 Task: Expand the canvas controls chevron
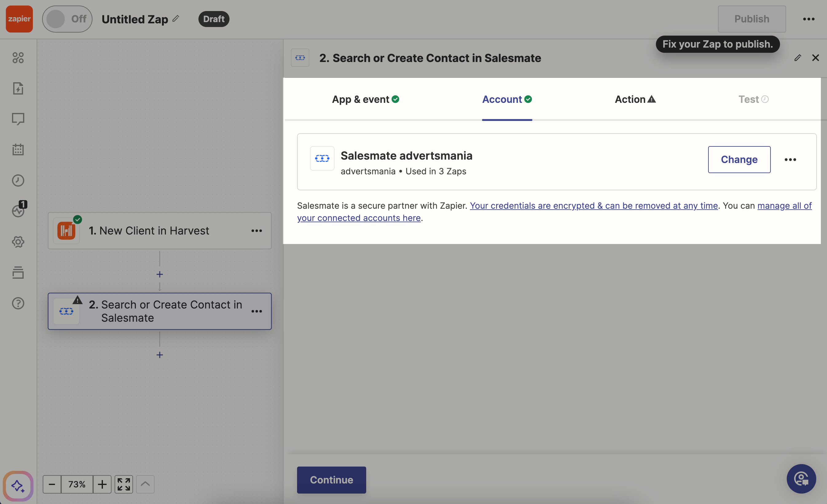(145, 484)
